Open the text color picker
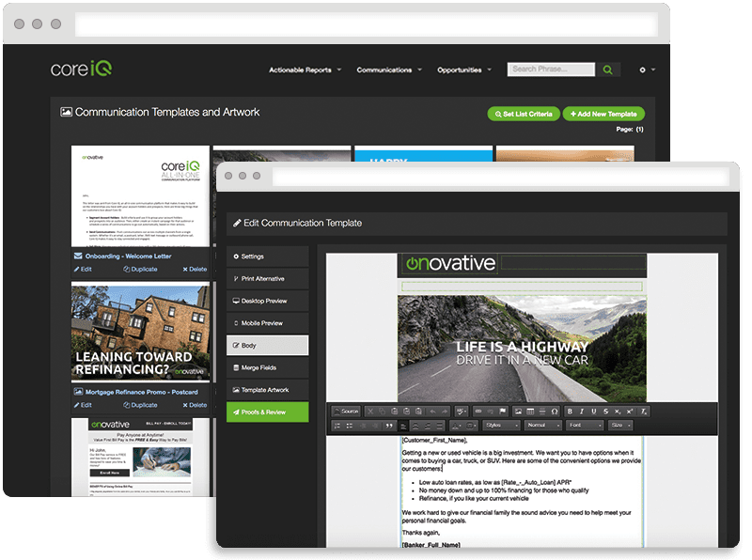752x560 pixels. [457, 426]
